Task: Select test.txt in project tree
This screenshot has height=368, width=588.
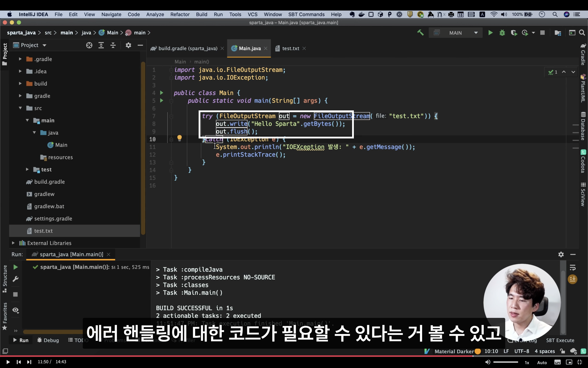Action: (x=74, y=231)
